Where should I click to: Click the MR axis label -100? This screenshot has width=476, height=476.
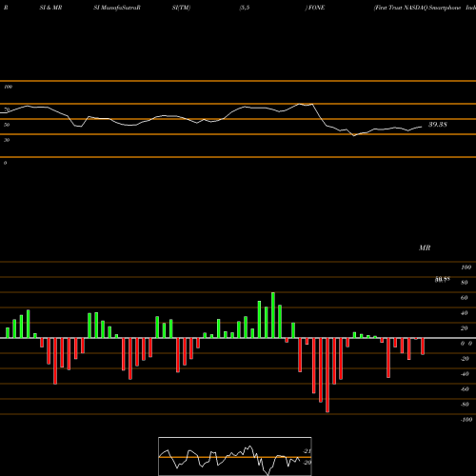click(x=466, y=420)
